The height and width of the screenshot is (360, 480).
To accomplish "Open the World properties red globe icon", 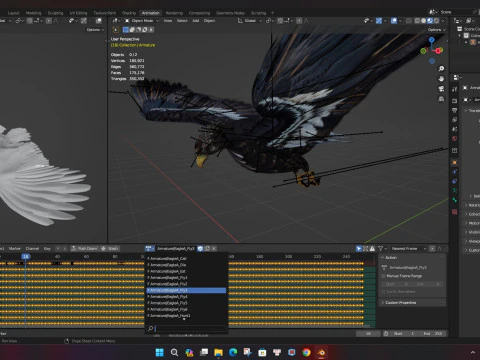I will [x=454, y=138].
